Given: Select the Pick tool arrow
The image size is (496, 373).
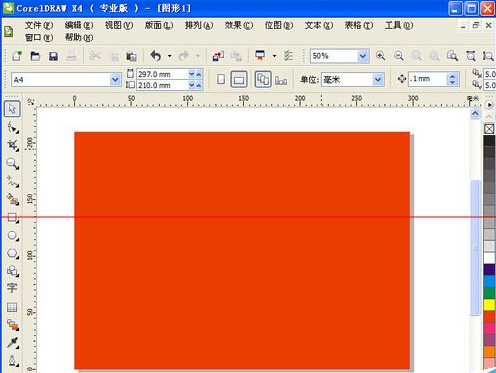Looking at the screenshot, I should click(12, 109).
